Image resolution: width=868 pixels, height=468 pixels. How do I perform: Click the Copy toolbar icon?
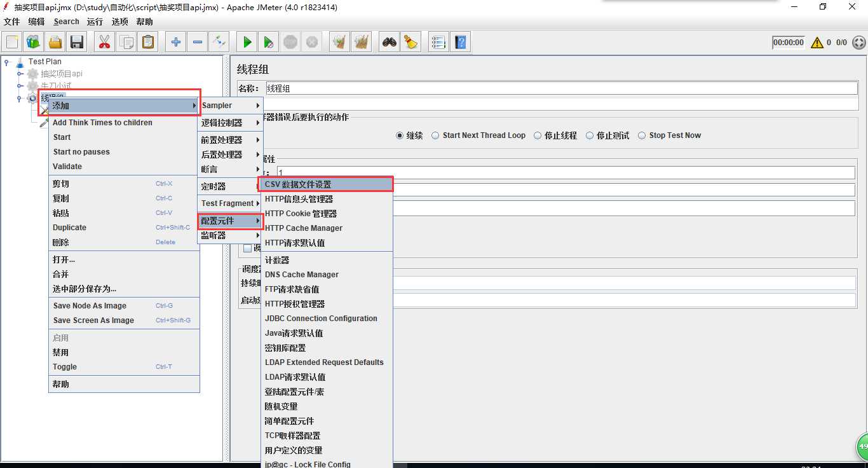coord(126,43)
